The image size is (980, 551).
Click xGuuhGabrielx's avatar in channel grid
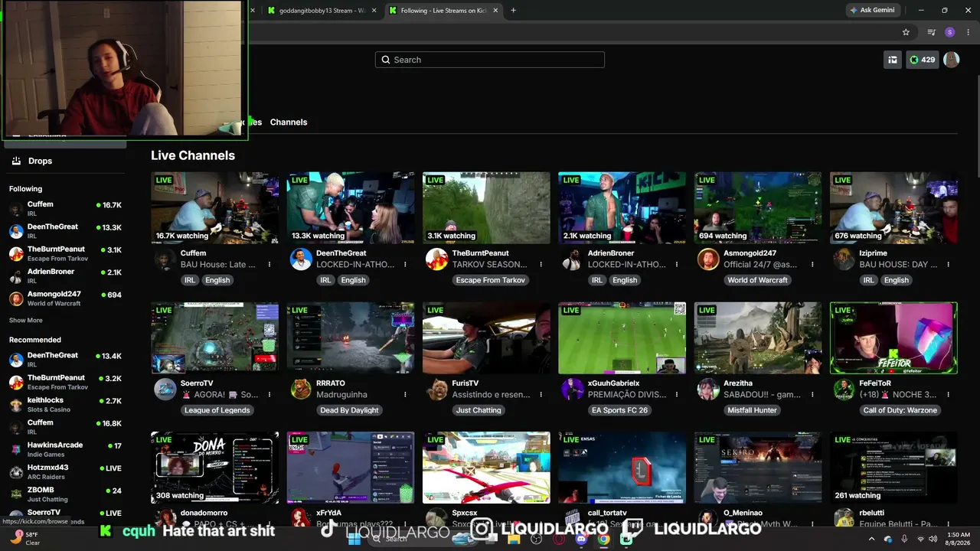(572, 390)
